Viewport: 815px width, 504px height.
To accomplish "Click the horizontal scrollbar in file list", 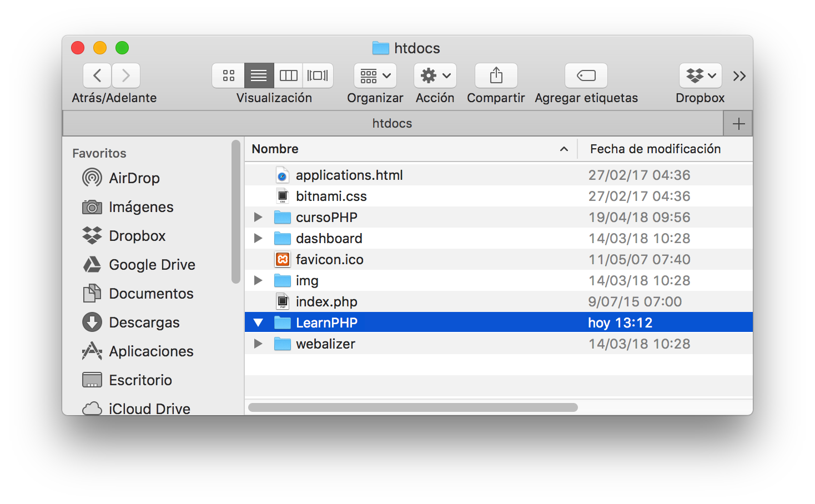I will [x=413, y=407].
